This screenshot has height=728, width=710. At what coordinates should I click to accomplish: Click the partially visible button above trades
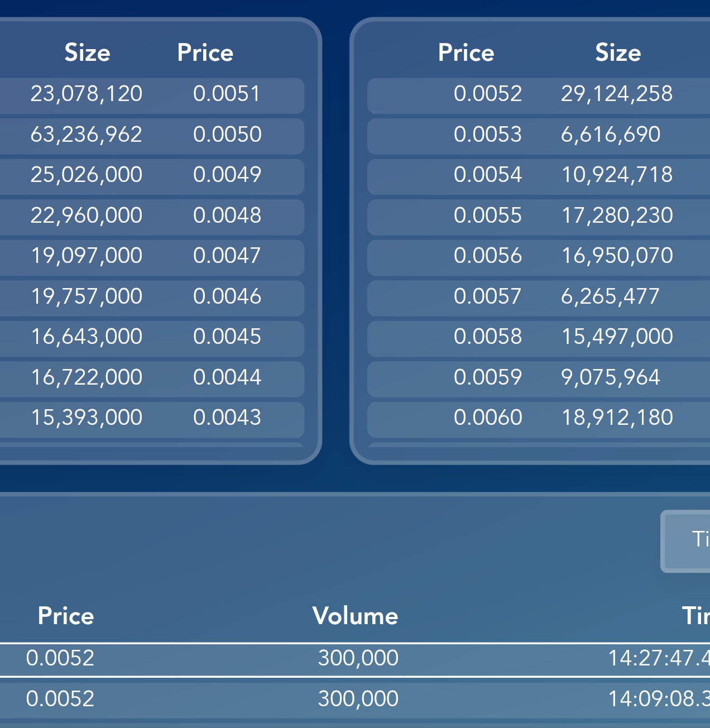pyautogui.click(x=687, y=540)
